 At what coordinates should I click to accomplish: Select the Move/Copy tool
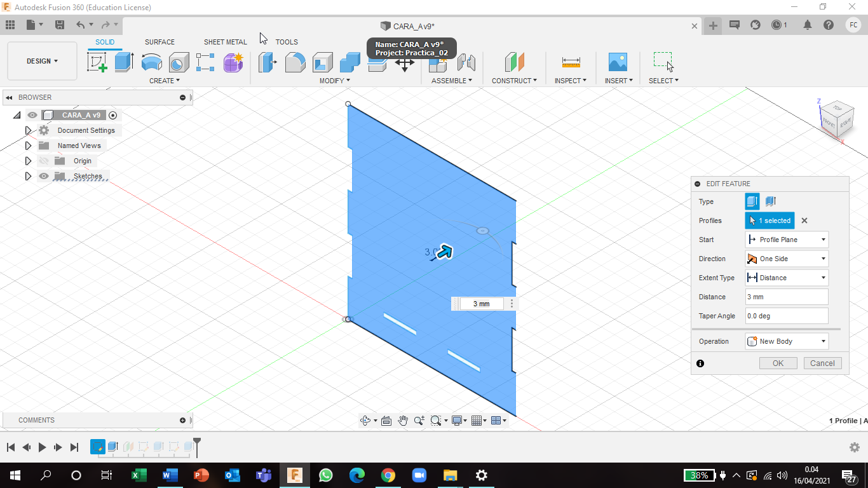click(405, 64)
